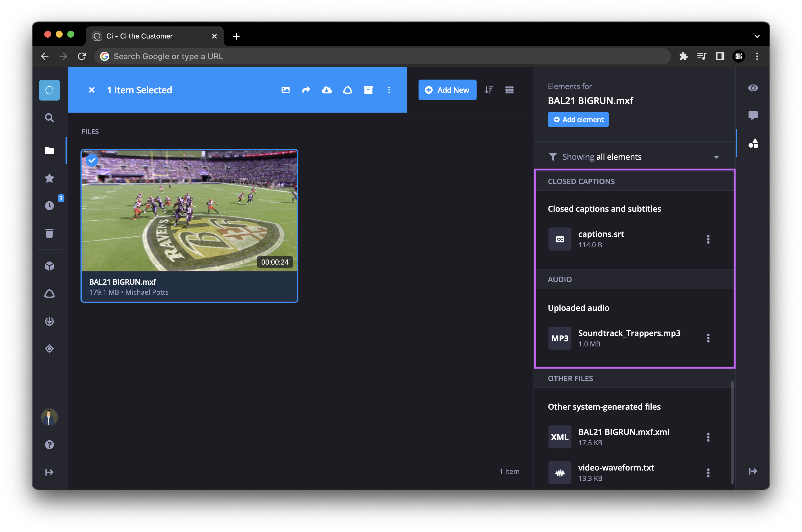Open browser extensions puzzle icon
The image size is (802, 532).
point(683,56)
